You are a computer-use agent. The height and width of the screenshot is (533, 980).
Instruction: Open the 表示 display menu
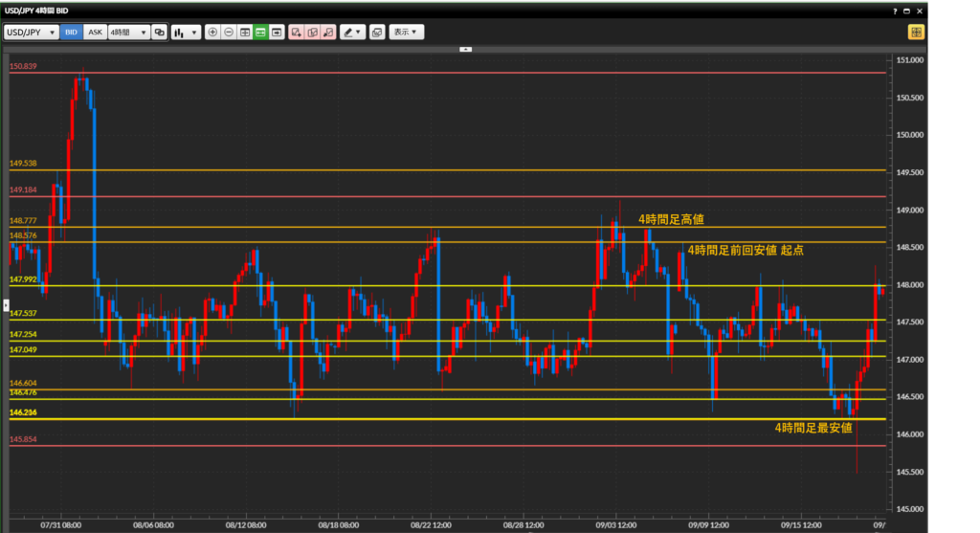pos(406,32)
